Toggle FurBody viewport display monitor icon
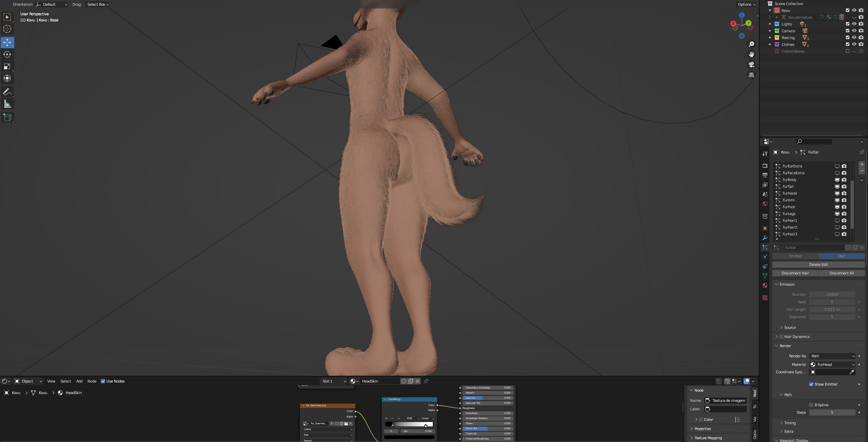Viewport: 868px width, 442px height. coord(837,180)
